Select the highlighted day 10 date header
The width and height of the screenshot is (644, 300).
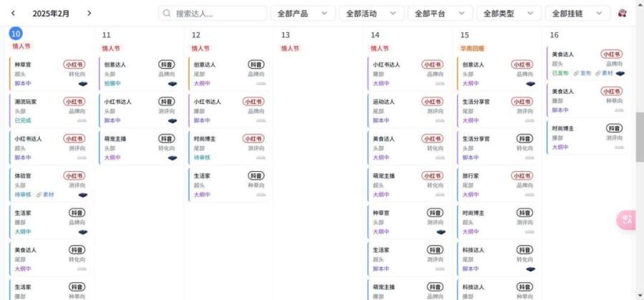pos(16,34)
